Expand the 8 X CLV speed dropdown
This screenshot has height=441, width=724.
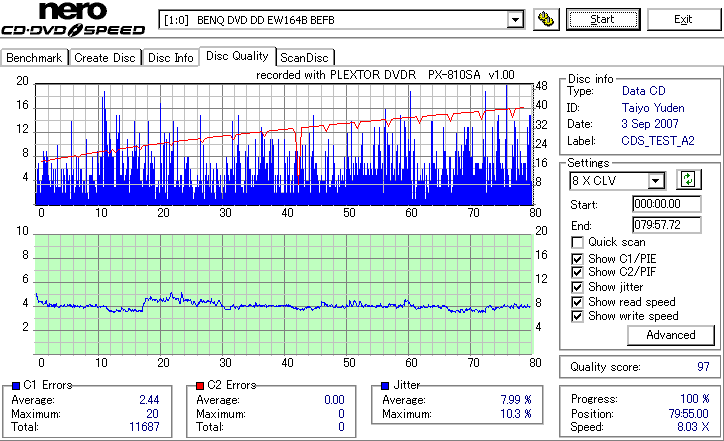(x=655, y=181)
